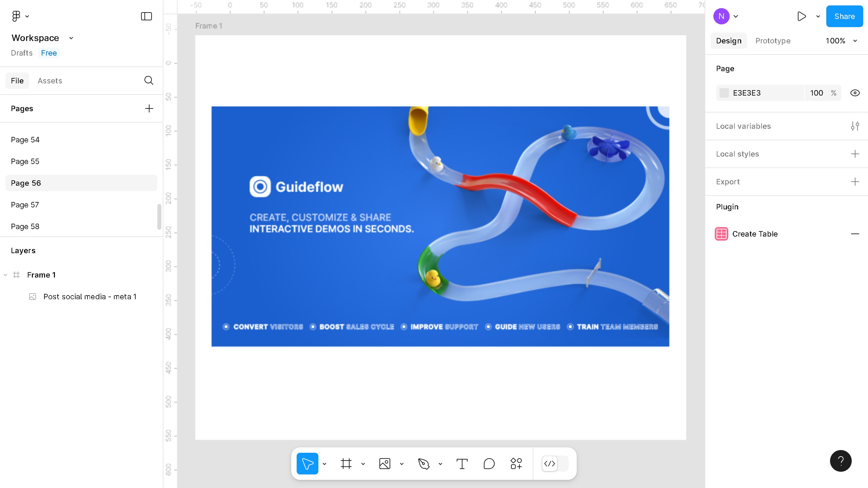This screenshot has width=868, height=488.
Task: Select the Text tool
Action: coord(462,464)
